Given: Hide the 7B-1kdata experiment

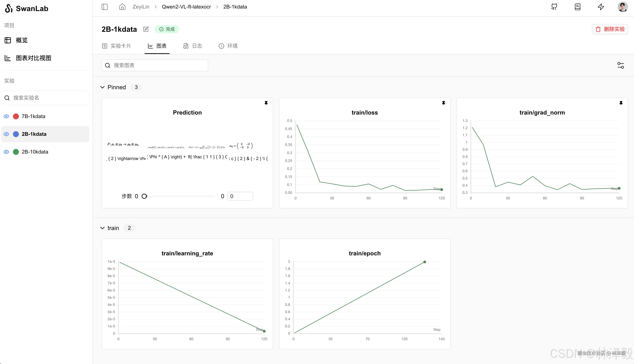Looking at the screenshot, I should pos(6,117).
